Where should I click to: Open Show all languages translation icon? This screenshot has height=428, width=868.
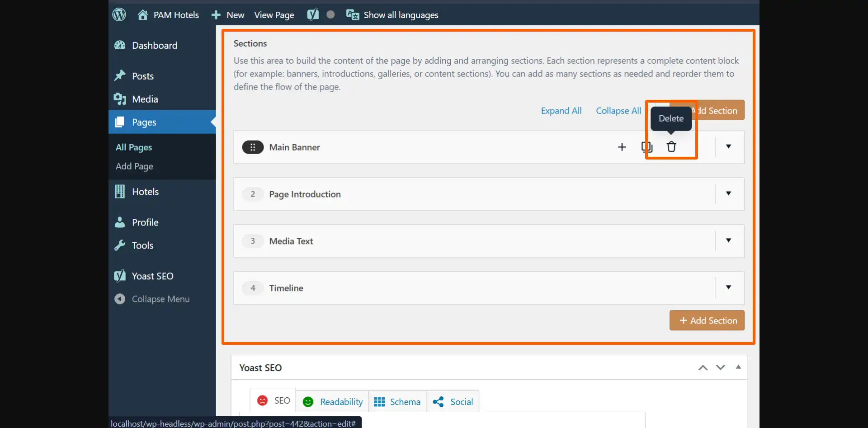coord(353,15)
